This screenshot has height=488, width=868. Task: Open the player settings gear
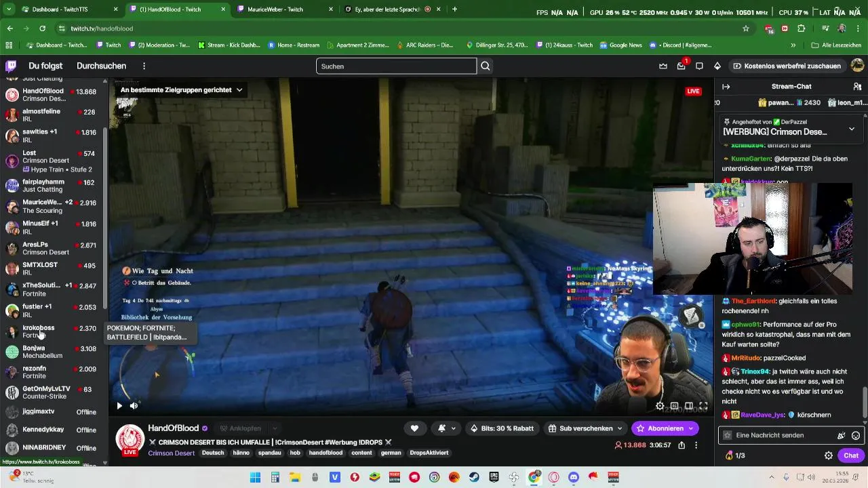point(660,406)
